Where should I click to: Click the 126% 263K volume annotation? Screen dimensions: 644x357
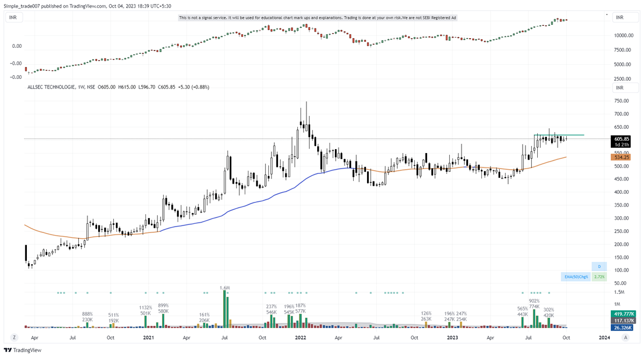[426, 316]
